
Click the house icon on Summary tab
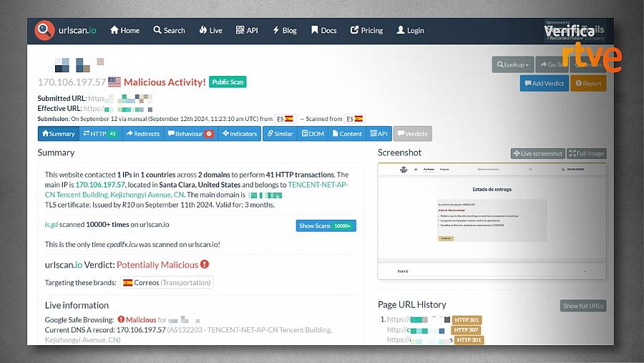pyautogui.click(x=45, y=133)
